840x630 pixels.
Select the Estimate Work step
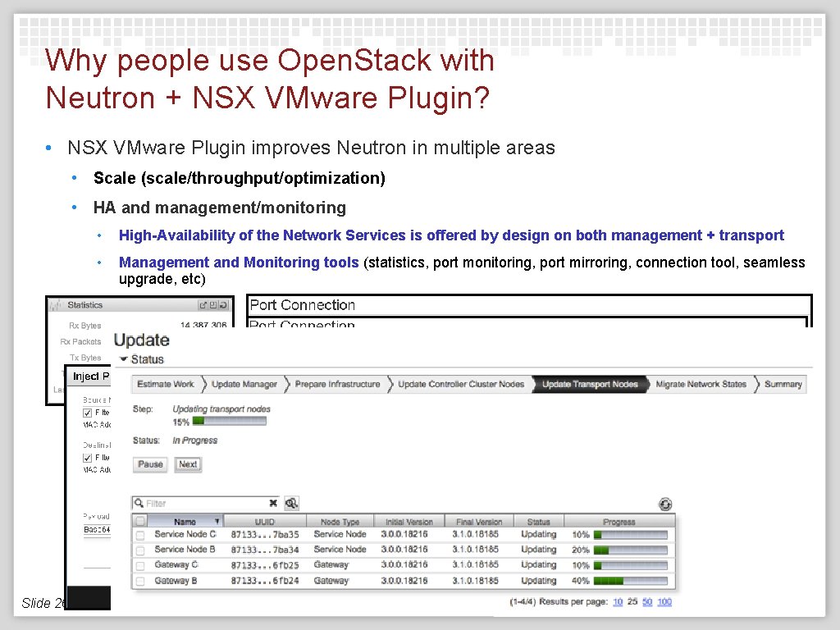166,384
